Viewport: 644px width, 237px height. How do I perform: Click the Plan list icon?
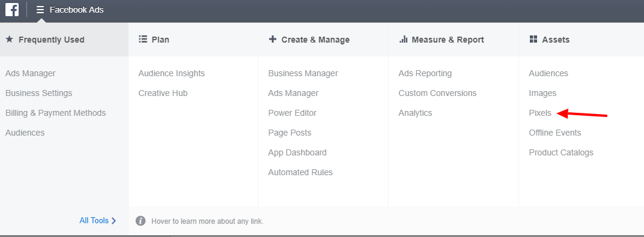coord(143,40)
